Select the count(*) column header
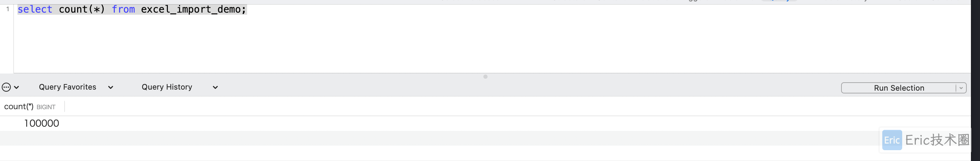The width and height of the screenshot is (980, 161). pyautogui.click(x=18, y=106)
